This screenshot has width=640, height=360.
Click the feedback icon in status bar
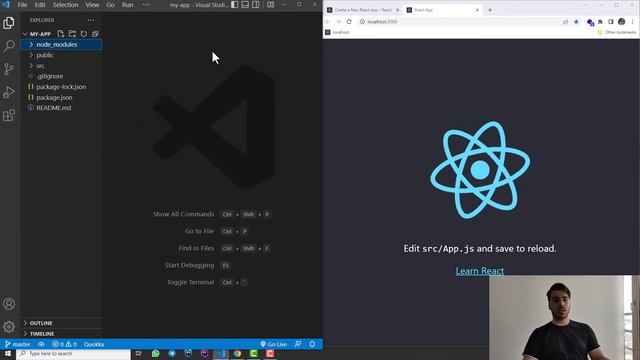[x=298, y=344]
